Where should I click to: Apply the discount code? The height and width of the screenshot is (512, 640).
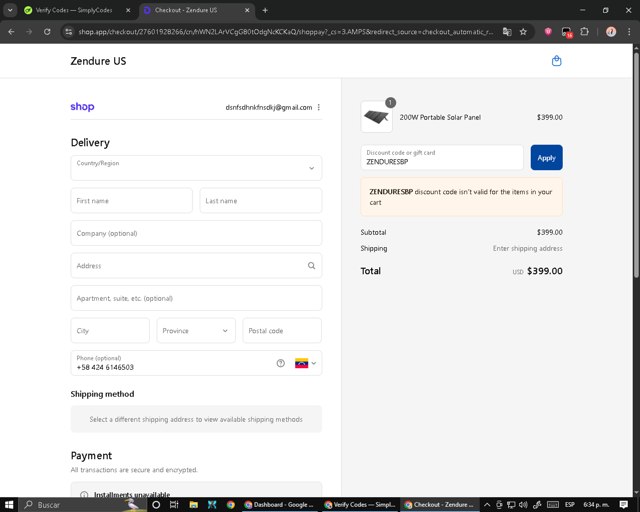[x=546, y=158]
